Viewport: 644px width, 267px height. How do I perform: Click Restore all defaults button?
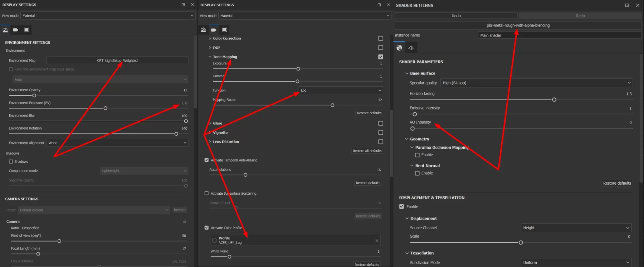(367, 151)
